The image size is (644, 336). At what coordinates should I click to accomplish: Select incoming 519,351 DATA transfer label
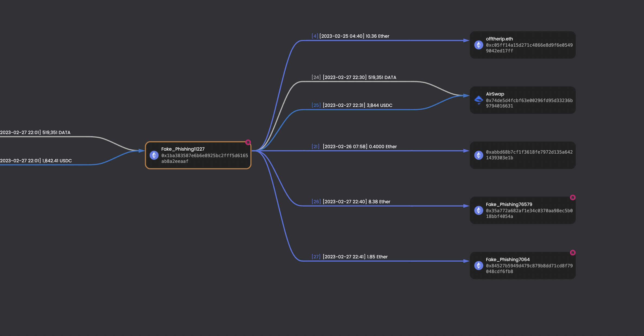coord(35,132)
